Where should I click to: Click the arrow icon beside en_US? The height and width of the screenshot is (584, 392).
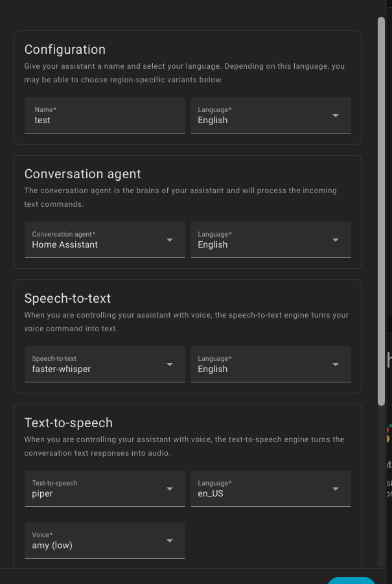tap(336, 489)
